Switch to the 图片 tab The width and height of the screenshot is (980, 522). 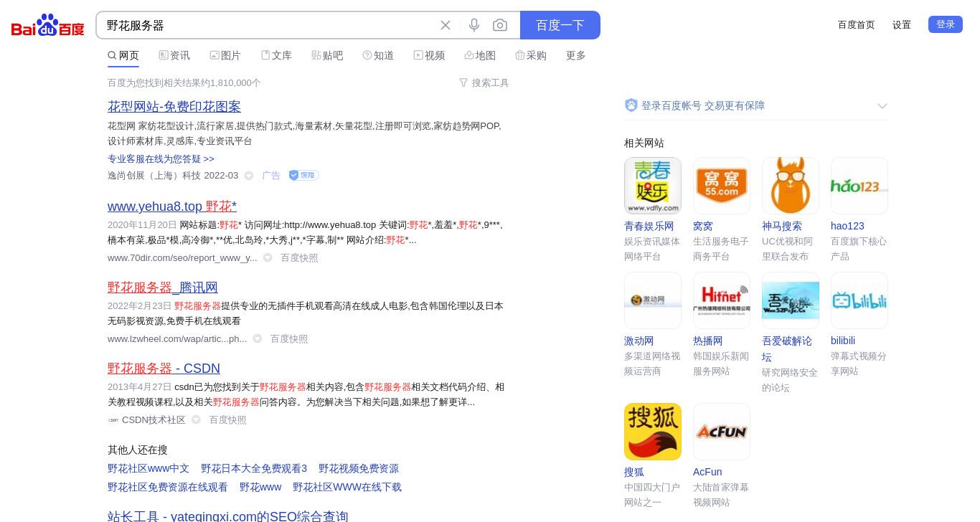pos(225,55)
